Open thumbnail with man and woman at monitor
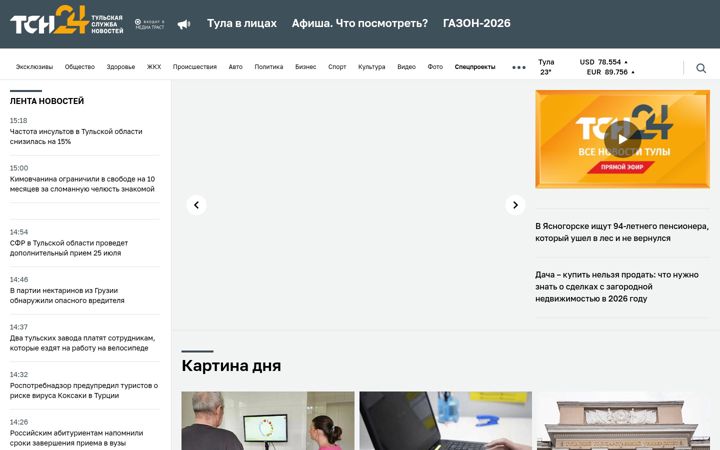Viewport: 720px width, 450px height. (x=268, y=421)
